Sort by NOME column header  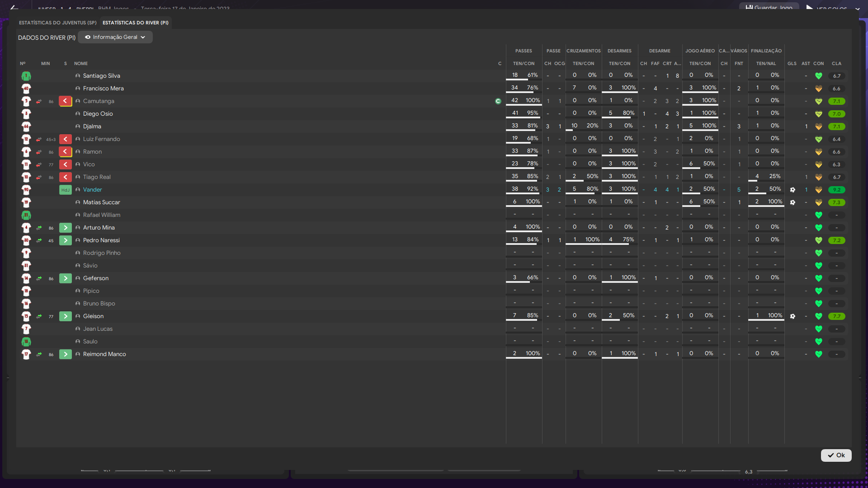pyautogui.click(x=81, y=64)
